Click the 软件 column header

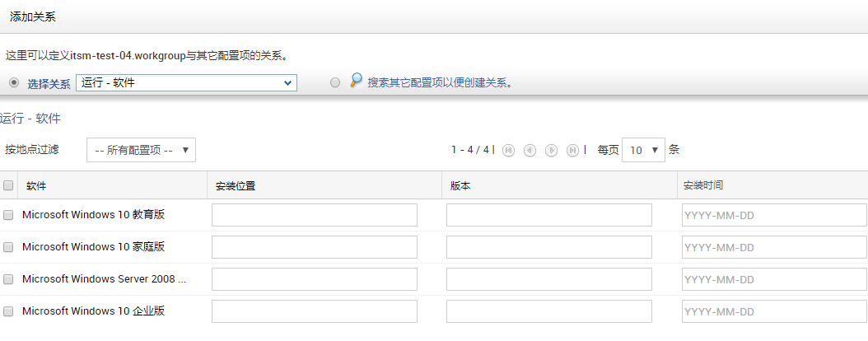(36, 186)
